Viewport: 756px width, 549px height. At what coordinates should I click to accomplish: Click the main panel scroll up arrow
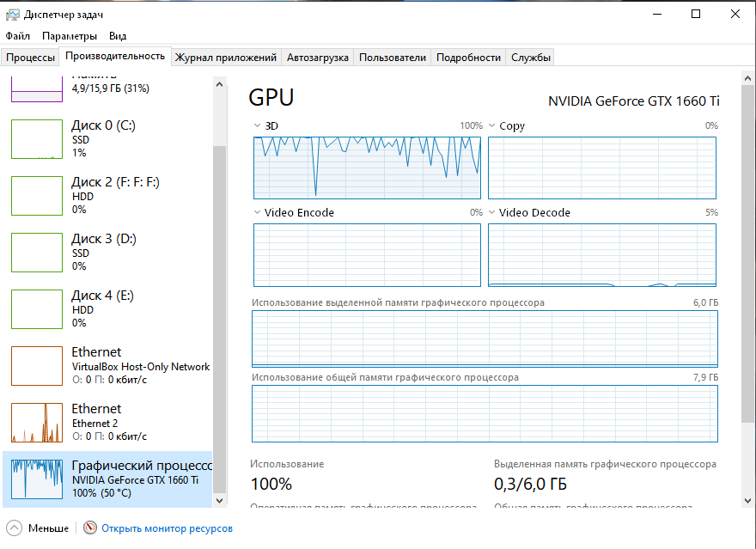point(747,78)
